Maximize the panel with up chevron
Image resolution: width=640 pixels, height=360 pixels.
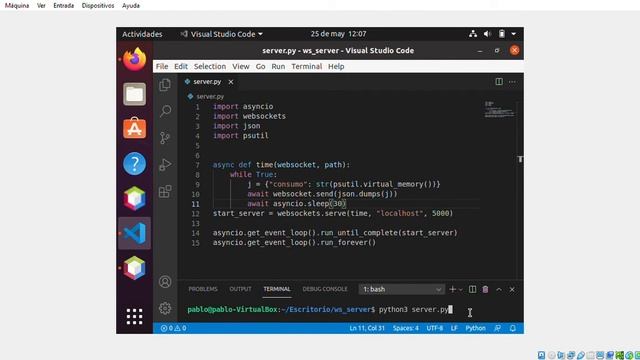[x=499, y=289]
